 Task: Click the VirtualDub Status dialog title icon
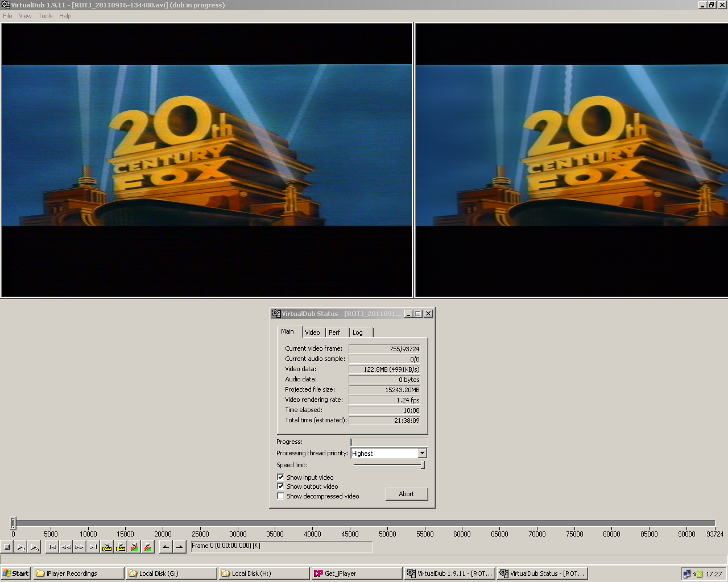point(276,314)
